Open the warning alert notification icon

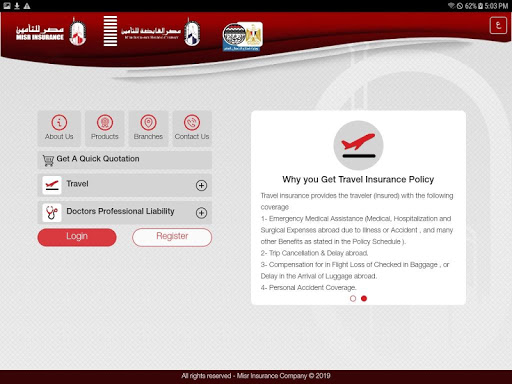[x=27, y=6]
